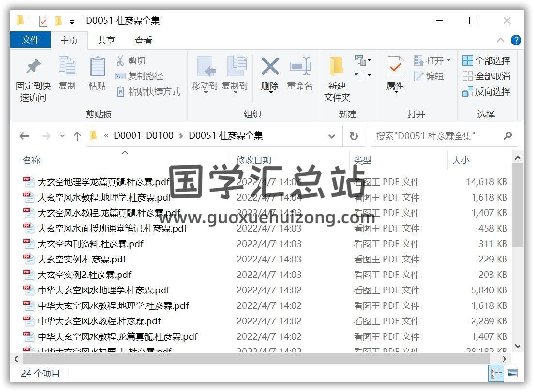
Task: Click the search box for D0051 杜彦霖全集
Action: 438,136
